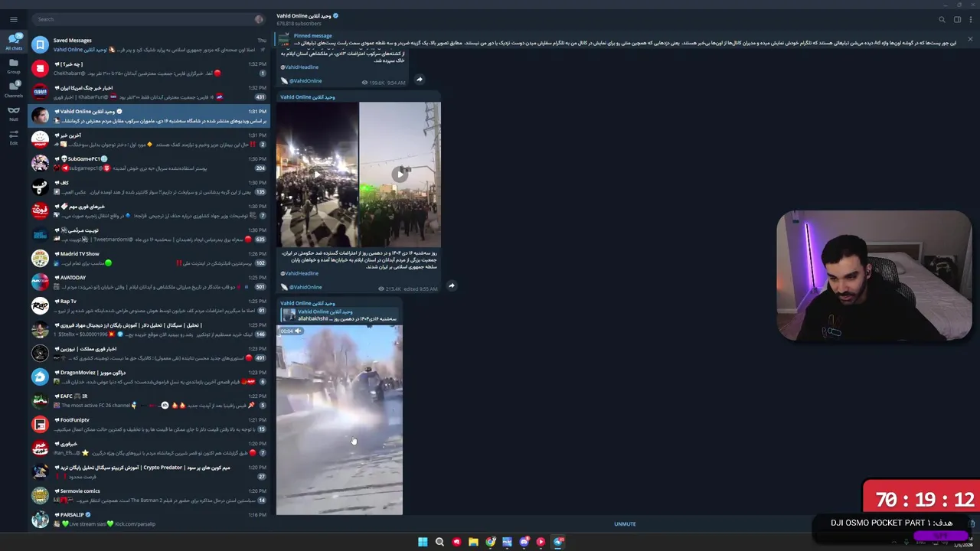Open the left video in the album
The height and width of the screenshot is (551, 980).
(x=317, y=174)
